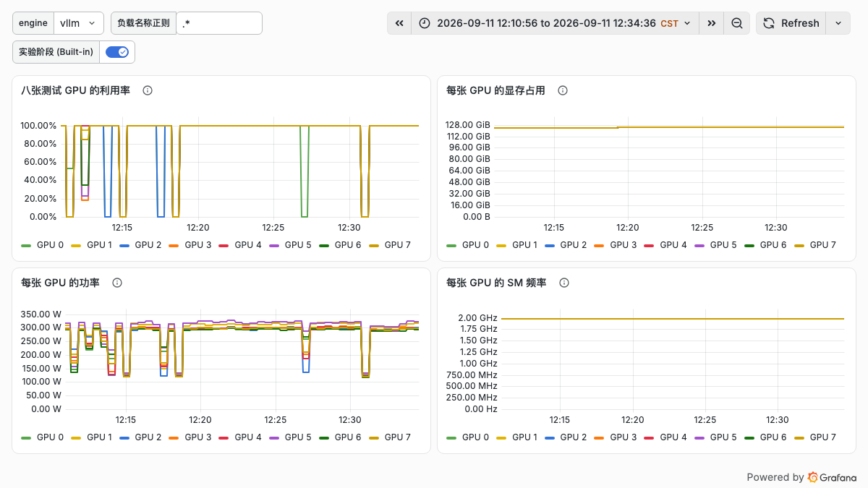Show info for 每张 GPU 的 SM 频率 panel
The height and width of the screenshot is (488, 868).
pos(564,283)
